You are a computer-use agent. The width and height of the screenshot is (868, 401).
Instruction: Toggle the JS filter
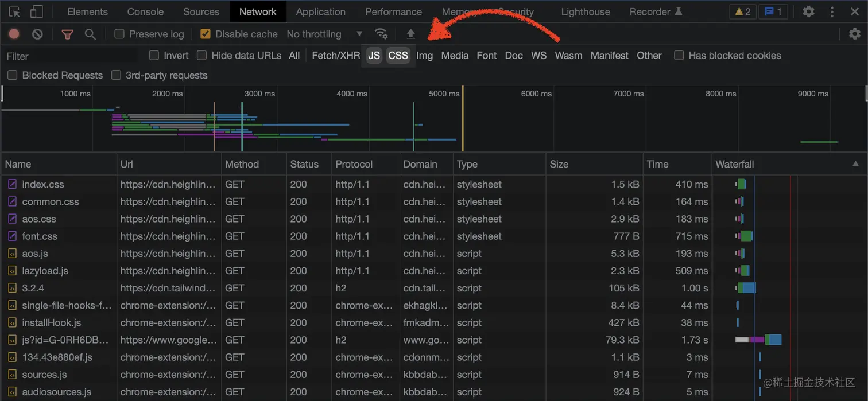tap(374, 56)
